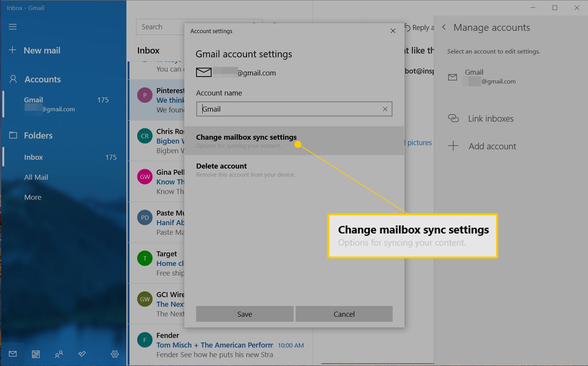Click the GCI GW olive avatar

[145, 299]
